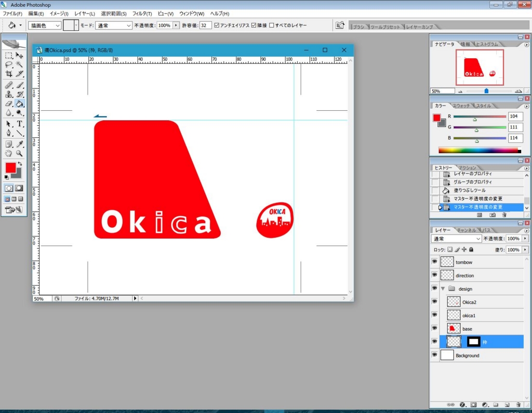Image resolution: width=532 pixels, height=413 pixels.
Task: Switch to the Swatches (スウォッチ) tab
Action: tap(461, 106)
